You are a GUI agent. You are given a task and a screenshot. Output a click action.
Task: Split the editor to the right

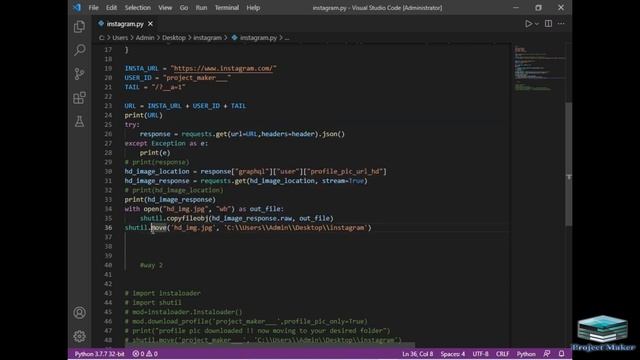click(548, 24)
